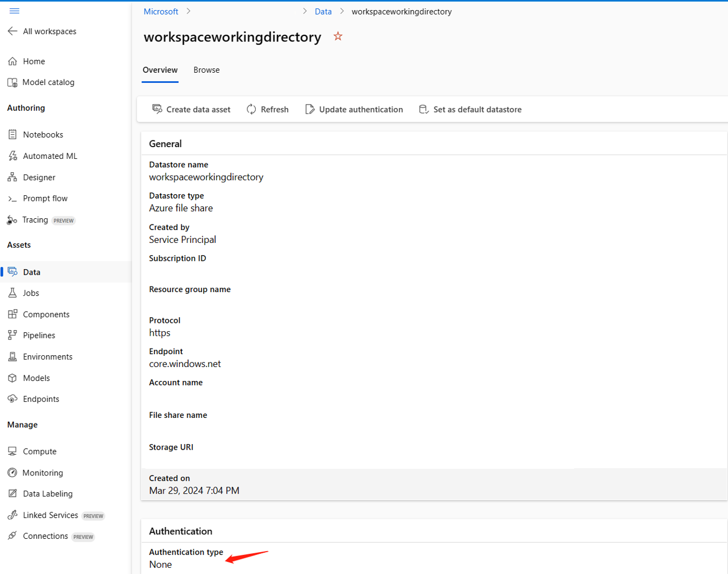Click the Components icon
This screenshot has height=574, width=728.
pyautogui.click(x=12, y=314)
